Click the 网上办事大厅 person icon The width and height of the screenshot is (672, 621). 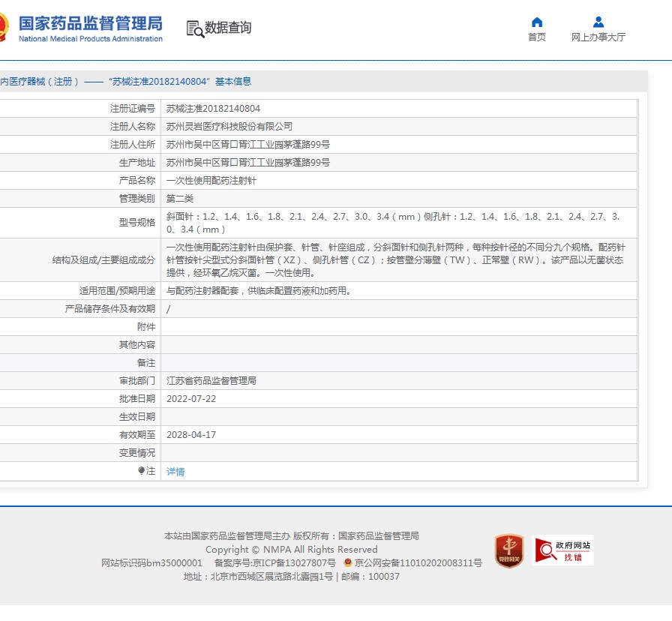click(x=598, y=22)
